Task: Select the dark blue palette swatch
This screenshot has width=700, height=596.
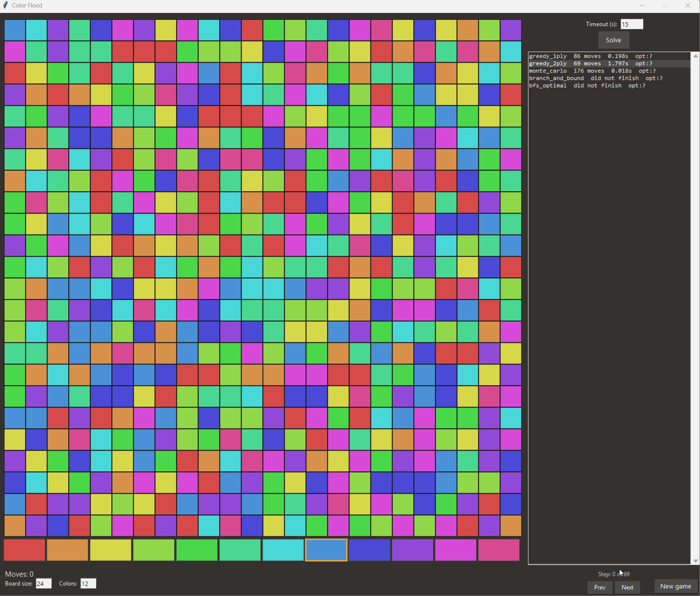Action: tap(369, 550)
